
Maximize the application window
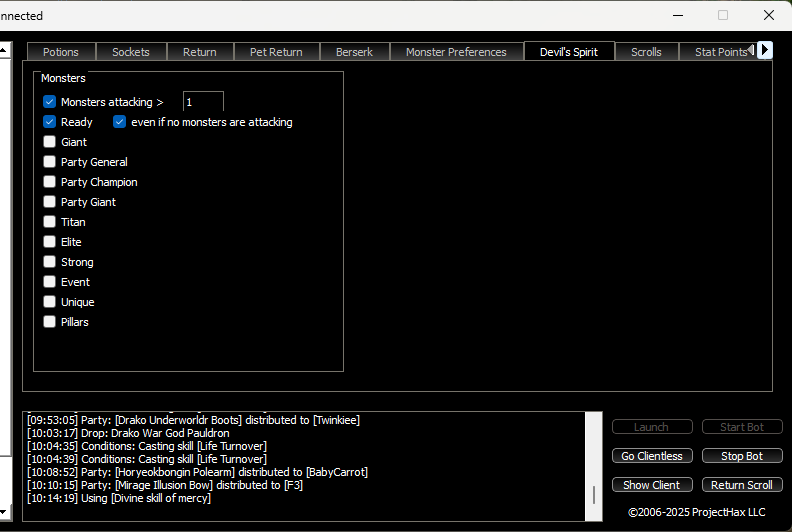click(723, 15)
